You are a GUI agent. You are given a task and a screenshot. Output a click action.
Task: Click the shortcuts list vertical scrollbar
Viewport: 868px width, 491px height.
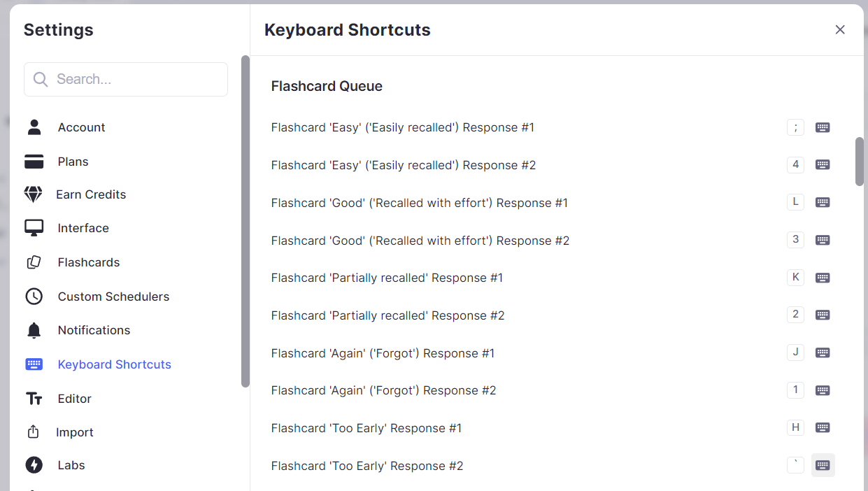tap(860, 162)
